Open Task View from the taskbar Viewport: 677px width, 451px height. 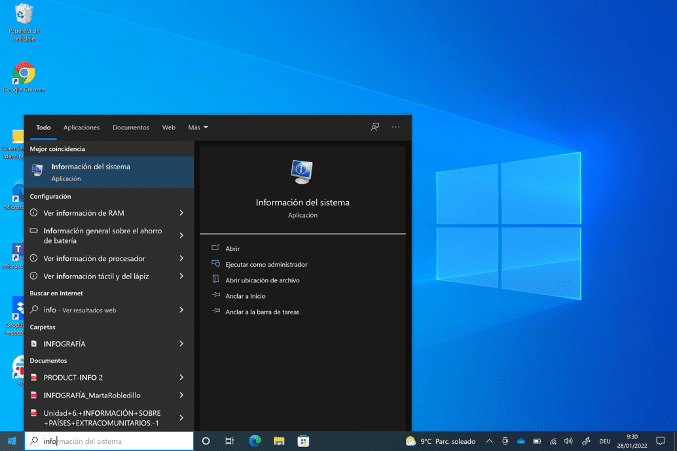230,440
